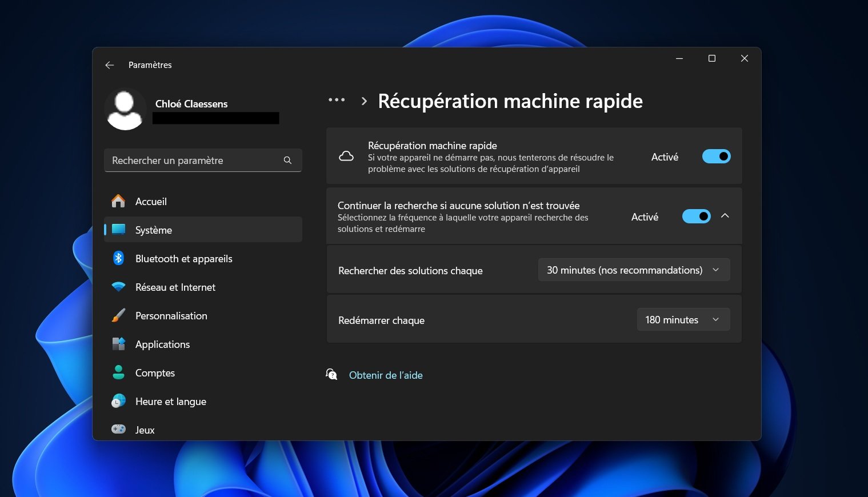Image resolution: width=868 pixels, height=497 pixels.
Task: Open the Rechercher des solutions chaque dropdown
Action: point(633,269)
